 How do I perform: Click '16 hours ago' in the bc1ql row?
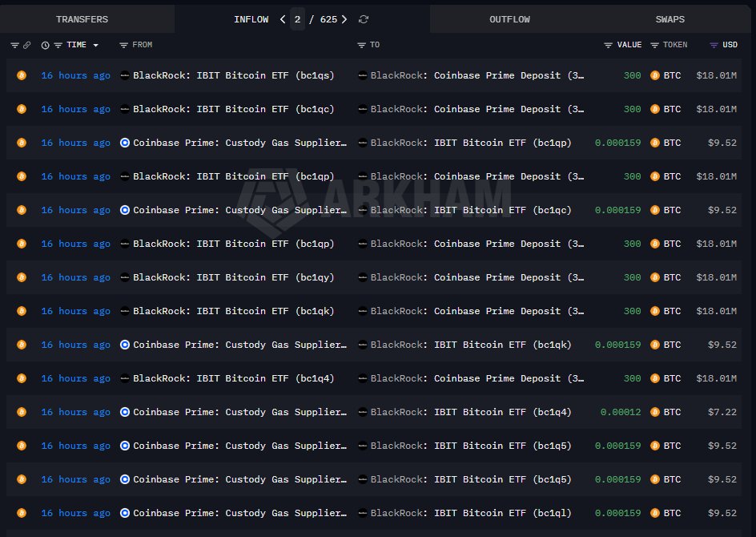(76, 513)
